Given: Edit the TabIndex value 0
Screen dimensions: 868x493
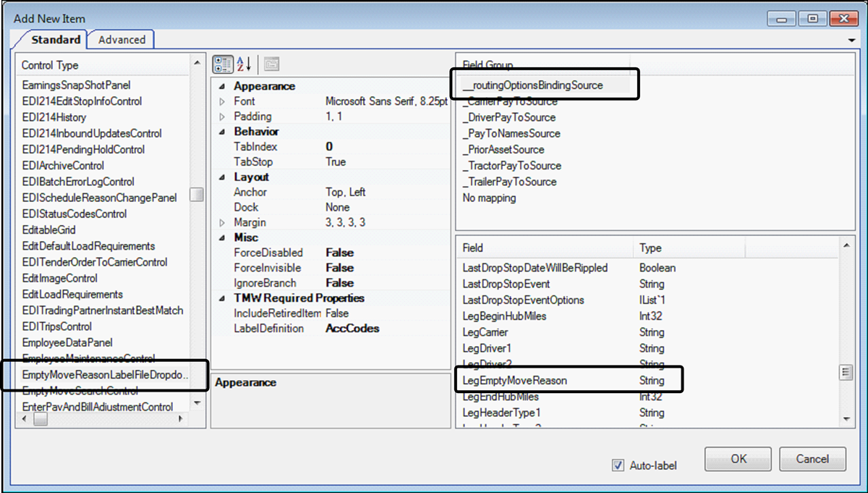Looking at the screenshot, I should (x=329, y=147).
